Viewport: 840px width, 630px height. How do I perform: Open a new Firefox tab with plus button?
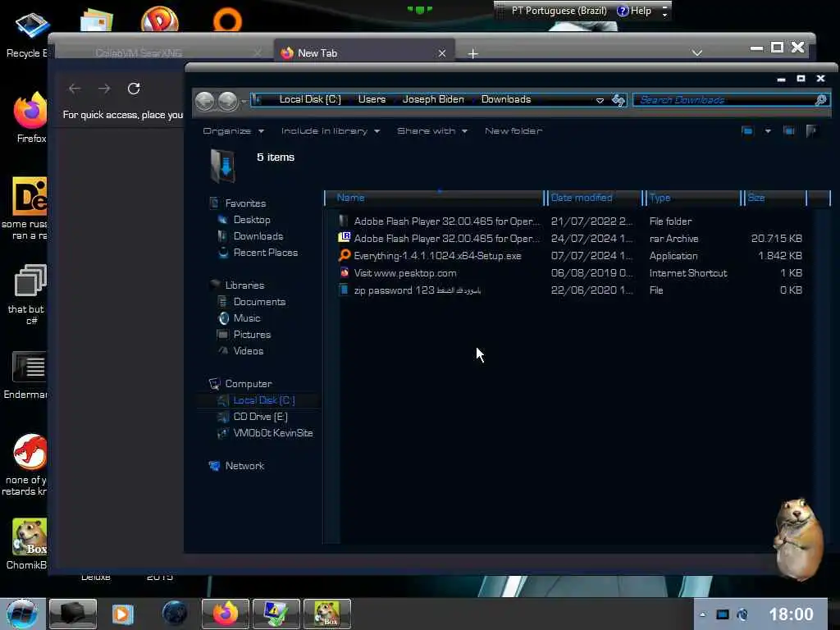click(472, 53)
